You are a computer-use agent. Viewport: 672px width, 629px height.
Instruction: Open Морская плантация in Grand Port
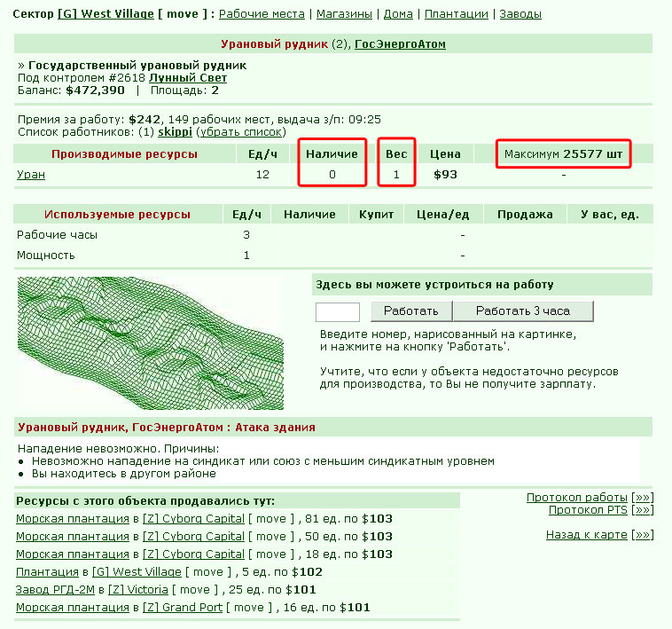tap(73, 607)
